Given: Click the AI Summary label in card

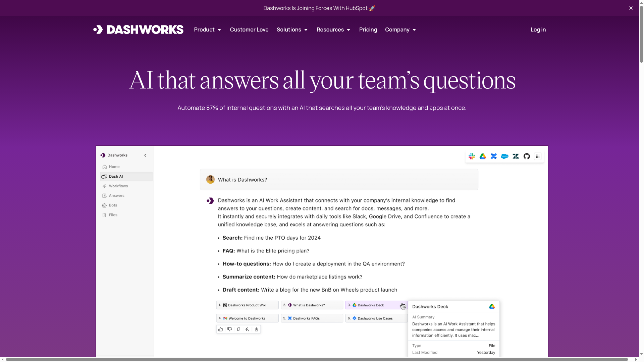Looking at the screenshot, I should (423, 317).
